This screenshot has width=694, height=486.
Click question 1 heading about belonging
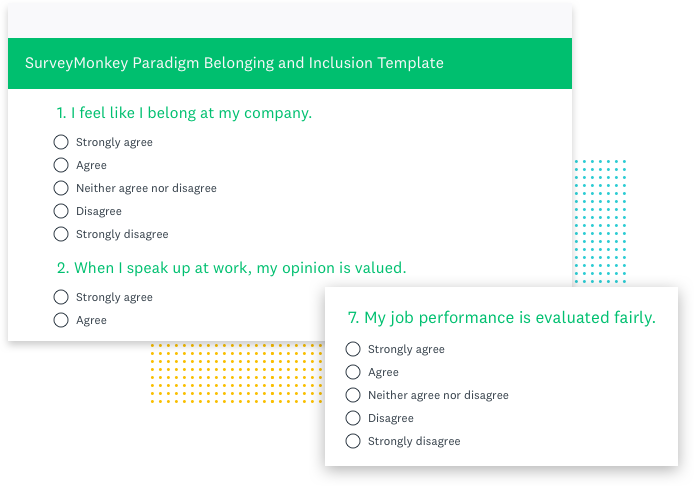coord(184,113)
